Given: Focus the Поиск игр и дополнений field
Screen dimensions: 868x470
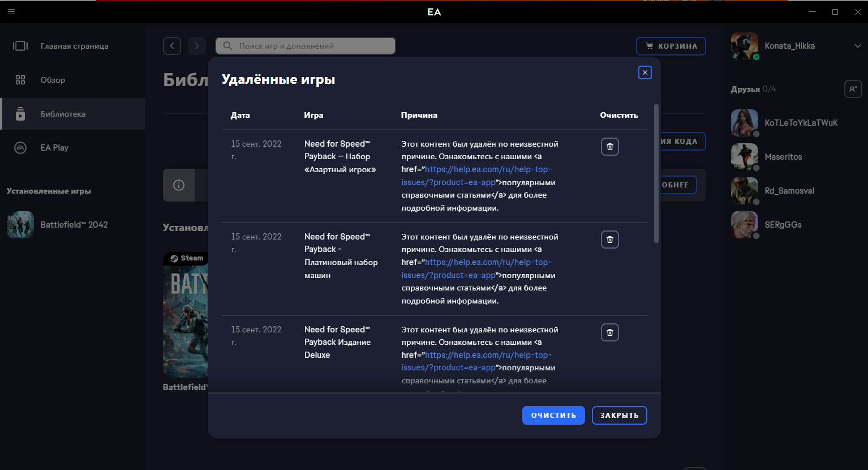Looking at the screenshot, I should pyautogui.click(x=306, y=46).
